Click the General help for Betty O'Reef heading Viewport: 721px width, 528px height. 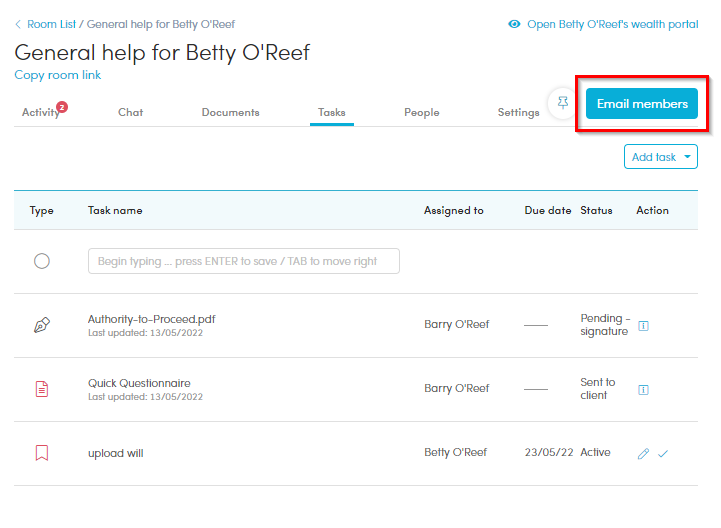[162, 53]
